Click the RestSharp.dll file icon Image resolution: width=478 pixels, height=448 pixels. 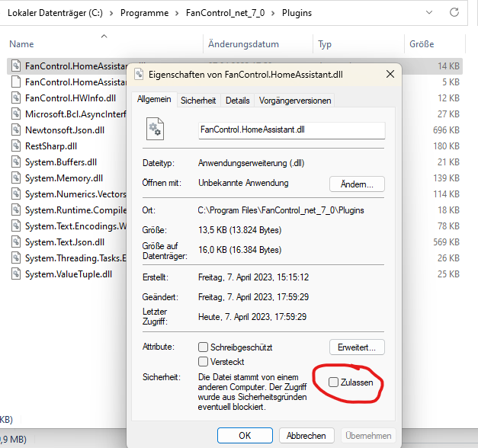pos(16,146)
